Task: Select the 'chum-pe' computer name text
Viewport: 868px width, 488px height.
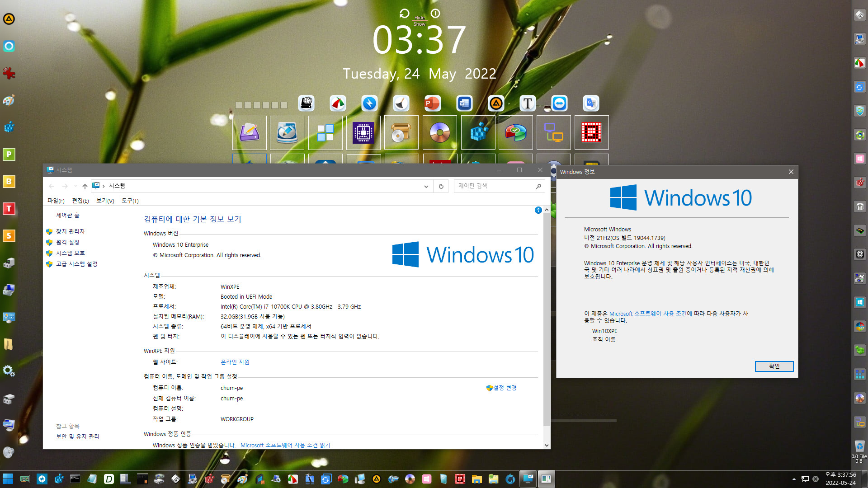Action: (x=231, y=388)
